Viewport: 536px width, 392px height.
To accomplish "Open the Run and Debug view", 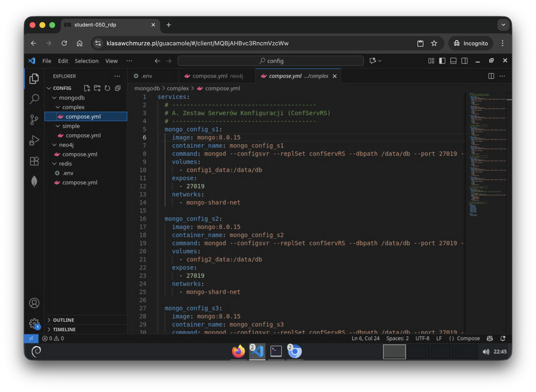I will coord(34,140).
